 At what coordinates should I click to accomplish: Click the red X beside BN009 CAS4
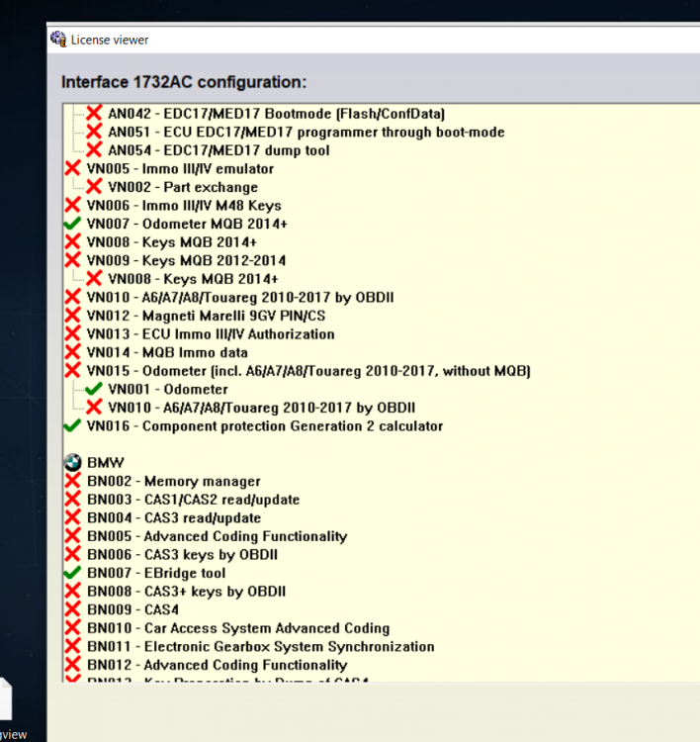(72, 609)
